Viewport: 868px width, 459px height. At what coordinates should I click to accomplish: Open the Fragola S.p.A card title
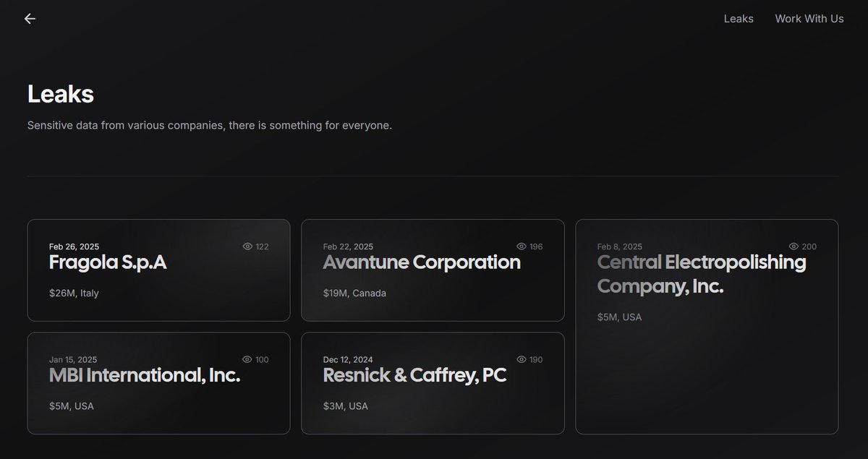tap(108, 262)
